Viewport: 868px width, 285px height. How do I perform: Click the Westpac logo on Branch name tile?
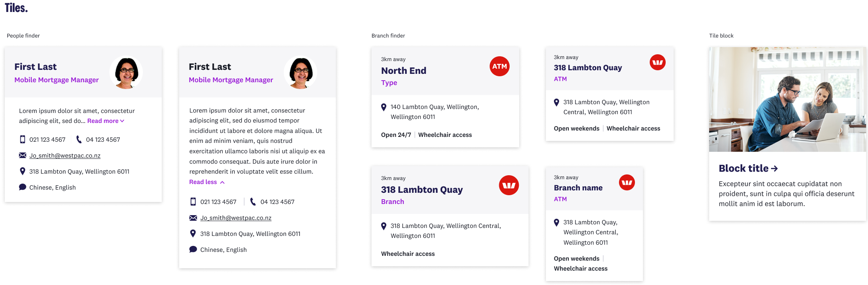point(627,182)
